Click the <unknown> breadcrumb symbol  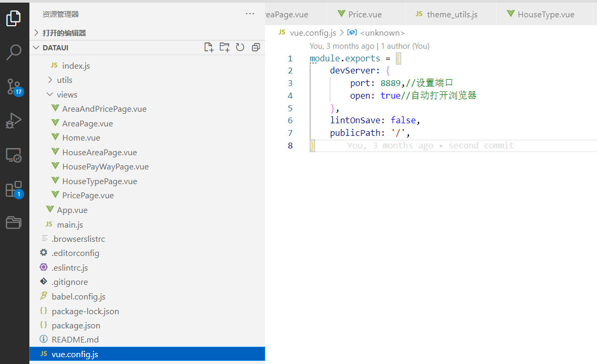[x=382, y=33]
